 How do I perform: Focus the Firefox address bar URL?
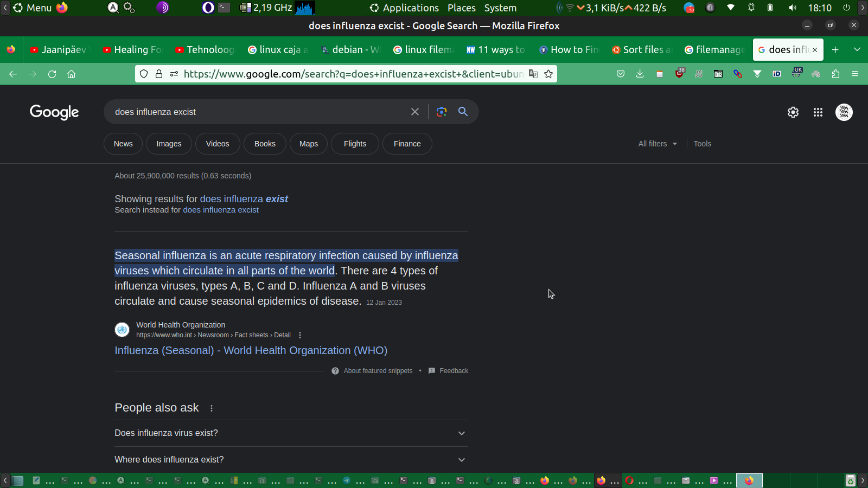tap(354, 74)
